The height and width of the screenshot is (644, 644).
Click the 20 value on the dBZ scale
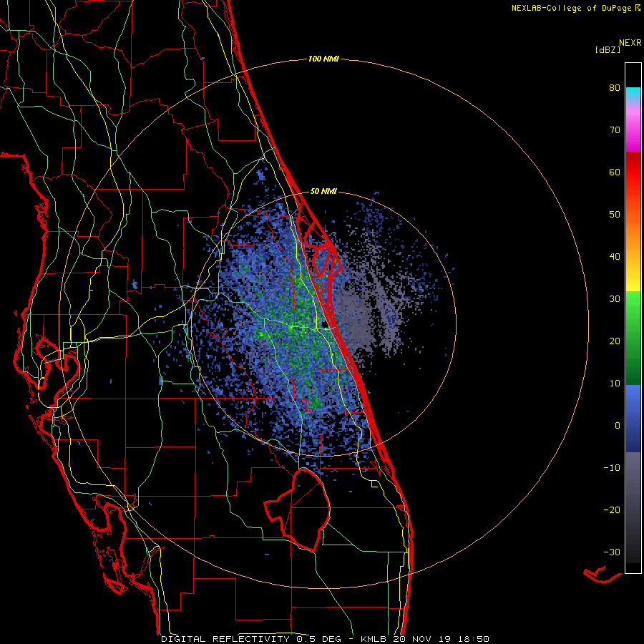click(615, 341)
